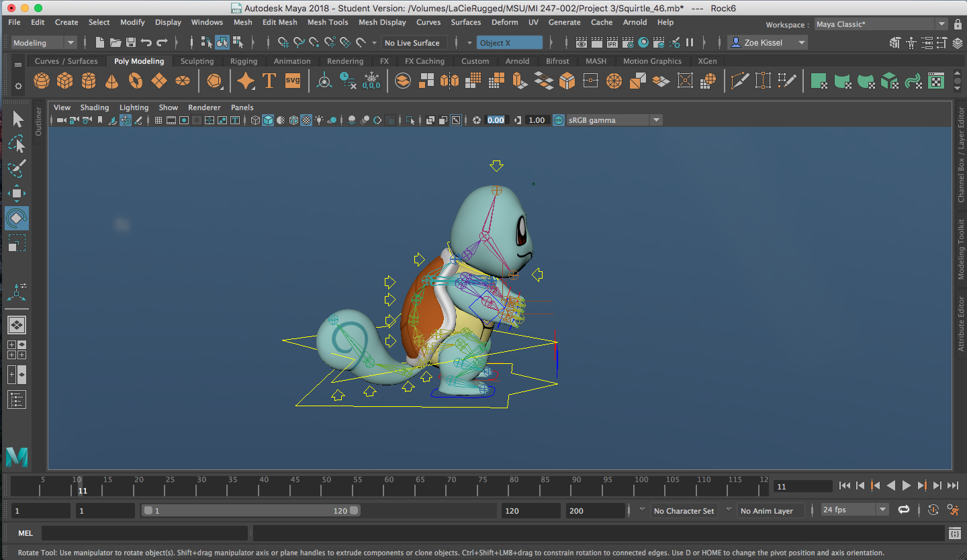Select the Lasso Select tool
The image size is (967, 560).
point(17,144)
